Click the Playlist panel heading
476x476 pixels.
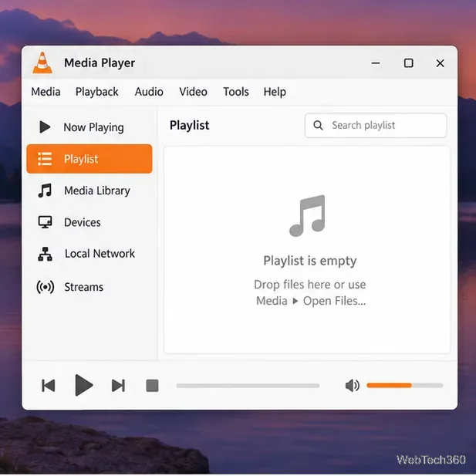point(190,126)
